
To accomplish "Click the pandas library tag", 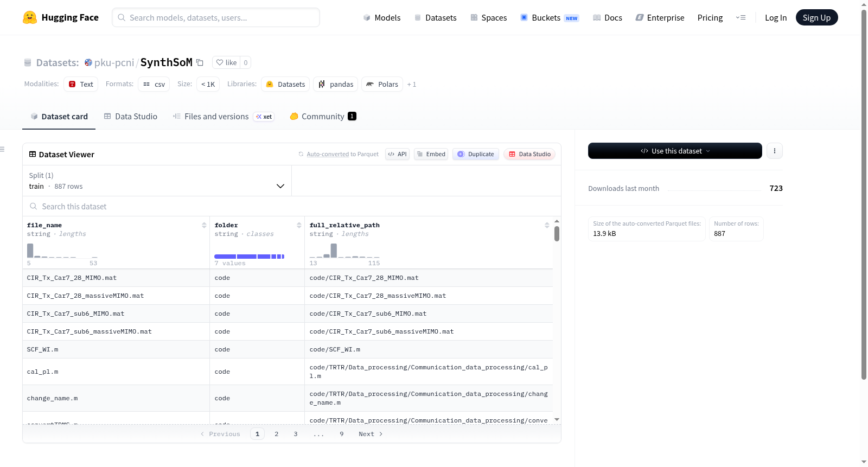I will click(336, 84).
